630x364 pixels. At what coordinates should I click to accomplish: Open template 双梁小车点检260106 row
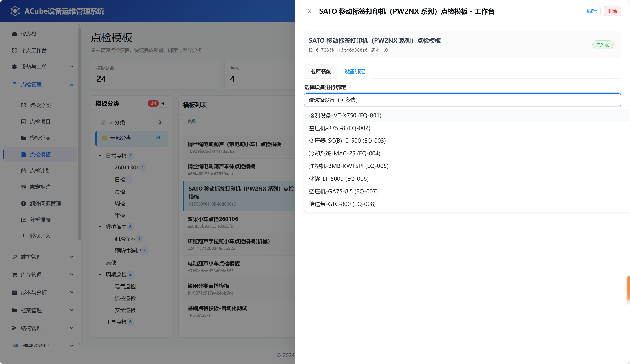coord(240,222)
